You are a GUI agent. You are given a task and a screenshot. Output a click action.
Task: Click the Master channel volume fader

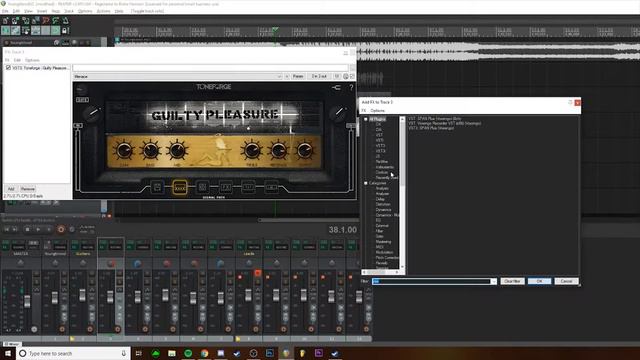pyautogui.click(x=27, y=302)
